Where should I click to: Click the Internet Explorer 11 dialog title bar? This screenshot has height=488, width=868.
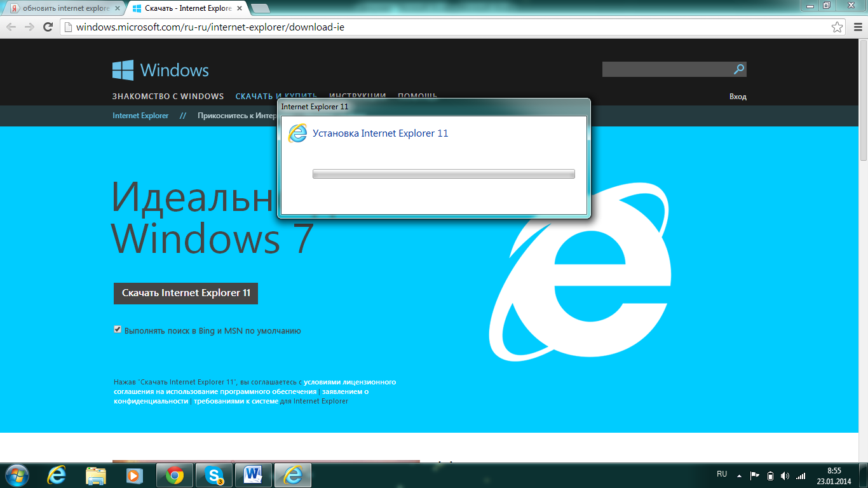click(434, 107)
